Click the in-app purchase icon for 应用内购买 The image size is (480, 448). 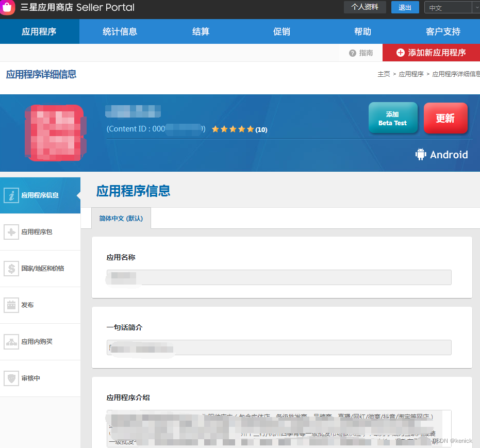pos(11,341)
